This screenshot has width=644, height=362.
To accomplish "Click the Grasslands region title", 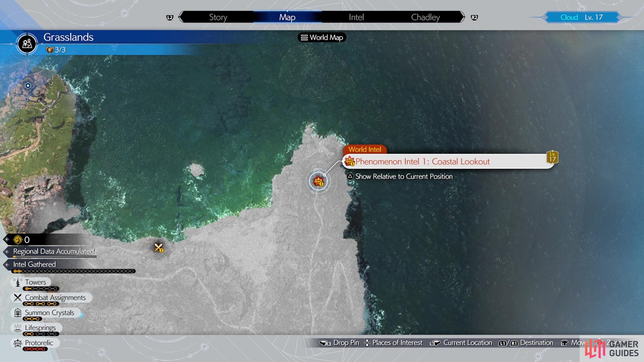I will click(x=68, y=37).
